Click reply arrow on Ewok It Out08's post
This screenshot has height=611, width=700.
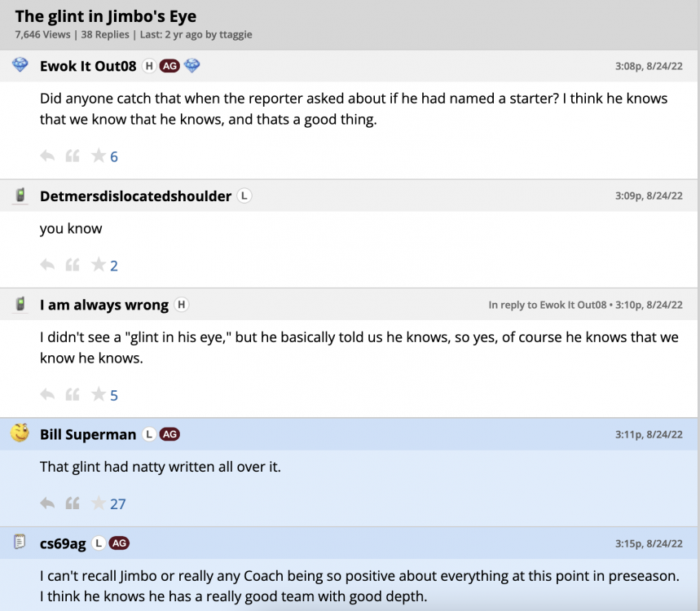point(47,156)
